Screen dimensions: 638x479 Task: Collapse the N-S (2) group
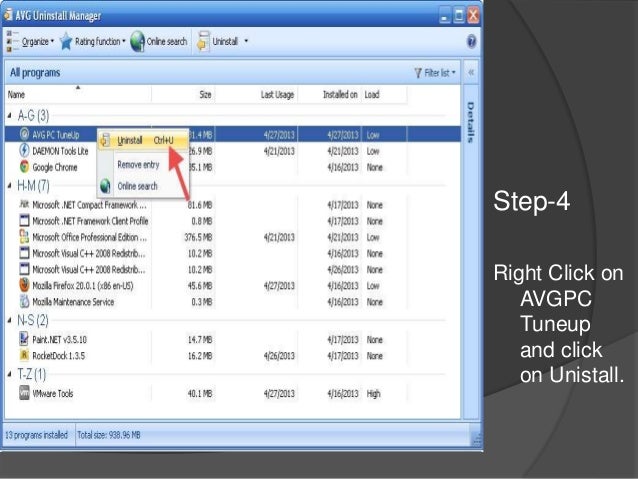point(10,321)
